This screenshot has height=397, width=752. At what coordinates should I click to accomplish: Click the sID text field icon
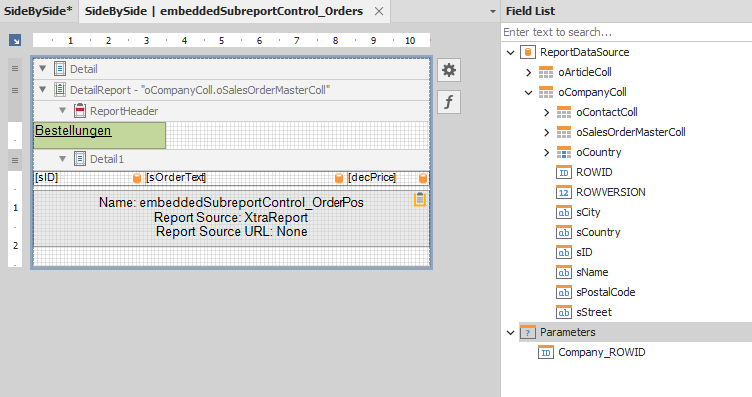[x=564, y=252]
